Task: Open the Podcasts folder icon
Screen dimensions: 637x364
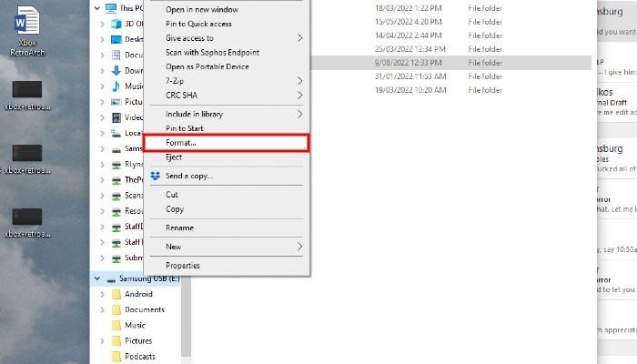Action: point(116,357)
